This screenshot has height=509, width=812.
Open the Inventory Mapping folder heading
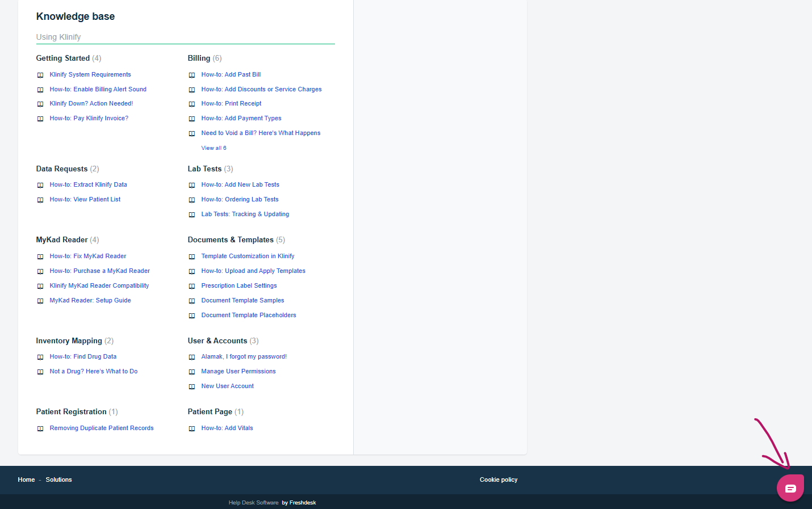click(x=69, y=340)
